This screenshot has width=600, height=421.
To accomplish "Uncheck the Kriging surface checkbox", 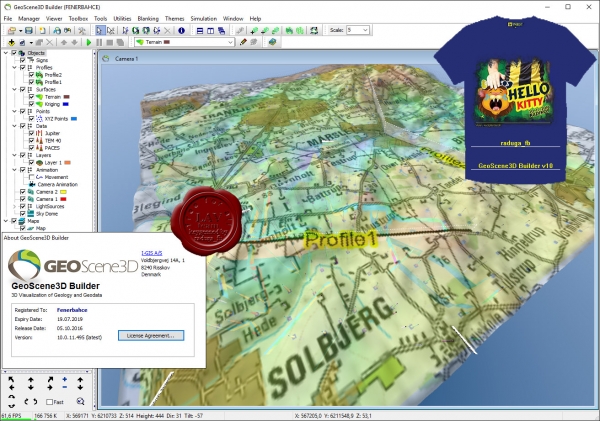I will click(x=31, y=104).
